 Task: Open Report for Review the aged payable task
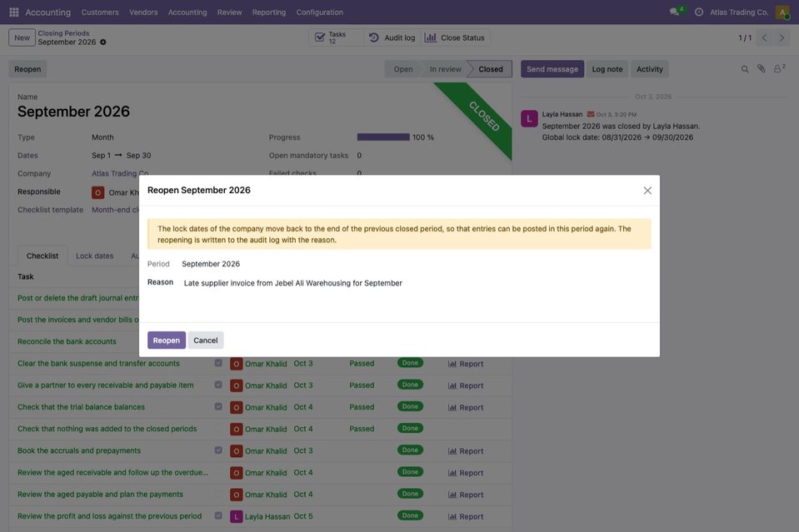coord(465,495)
